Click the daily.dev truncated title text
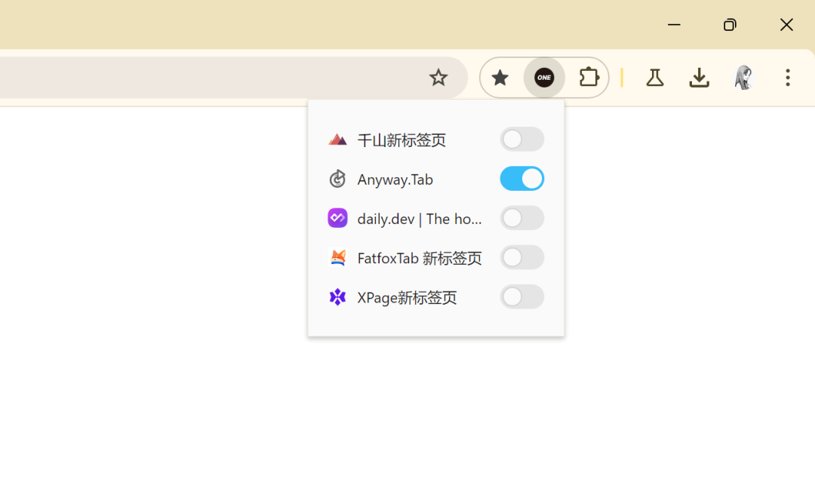Screen dimensions: 815x504 coord(419,218)
